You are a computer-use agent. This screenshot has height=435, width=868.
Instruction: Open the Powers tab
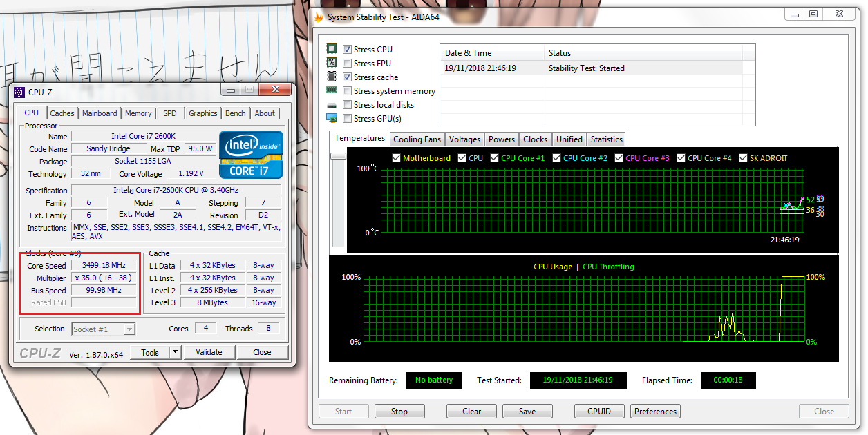(502, 139)
